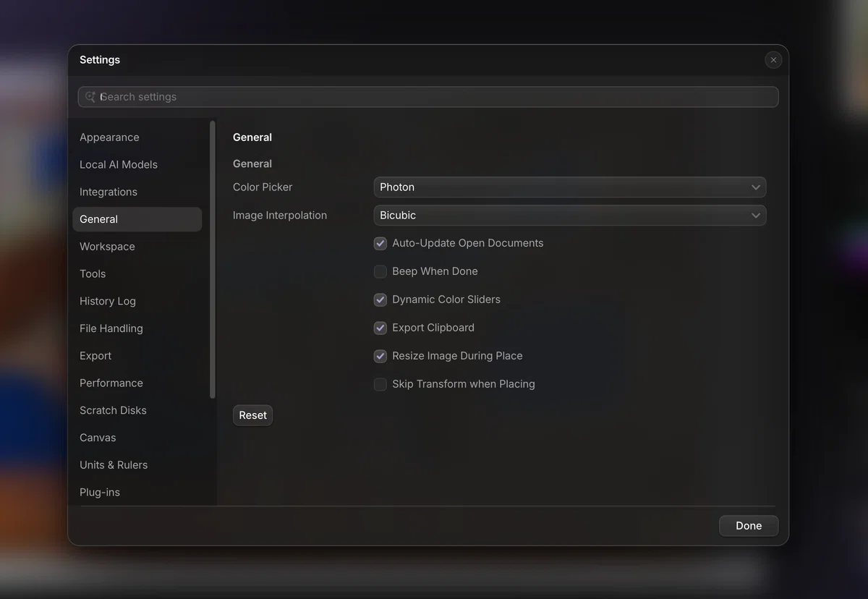Enable Beep When Done

(x=380, y=272)
